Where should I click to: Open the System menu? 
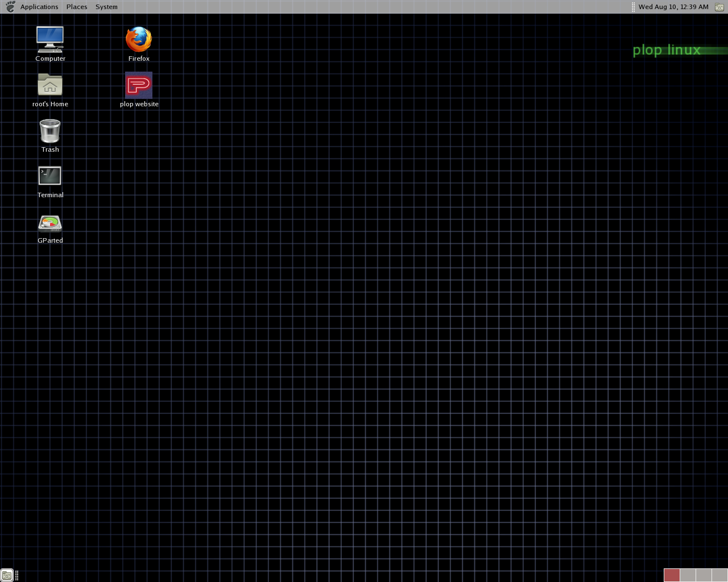click(x=106, y=7)
